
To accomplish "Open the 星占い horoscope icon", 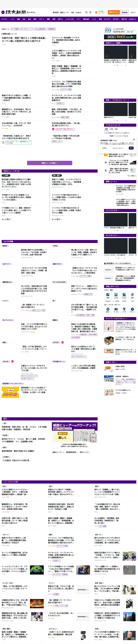I will pos(108,310).
